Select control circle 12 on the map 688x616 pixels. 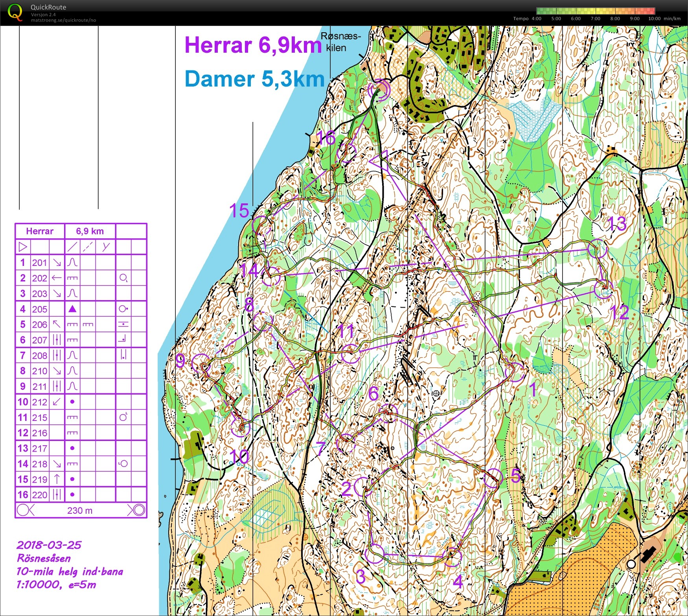[x=603, y=289]
